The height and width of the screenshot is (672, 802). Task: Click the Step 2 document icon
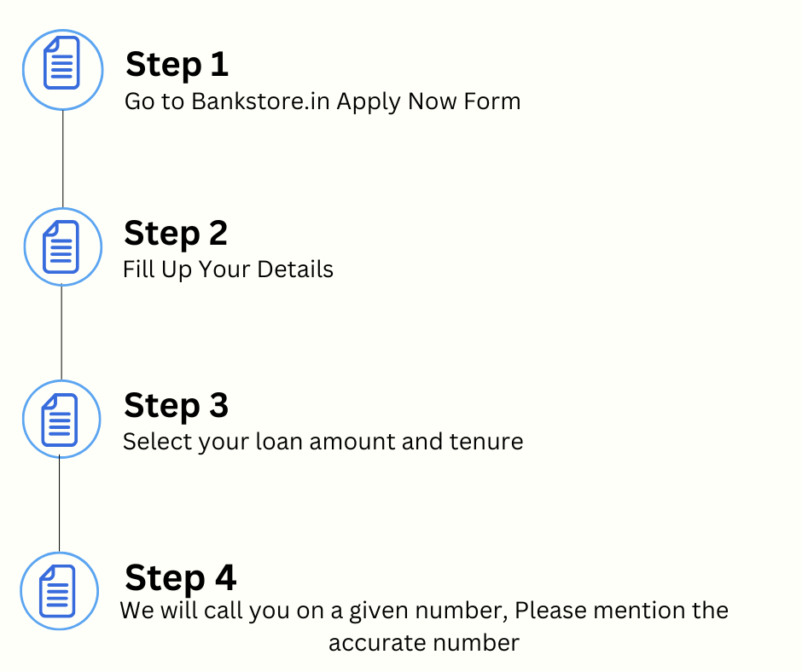pyautogui.click(x=62, y=246)
